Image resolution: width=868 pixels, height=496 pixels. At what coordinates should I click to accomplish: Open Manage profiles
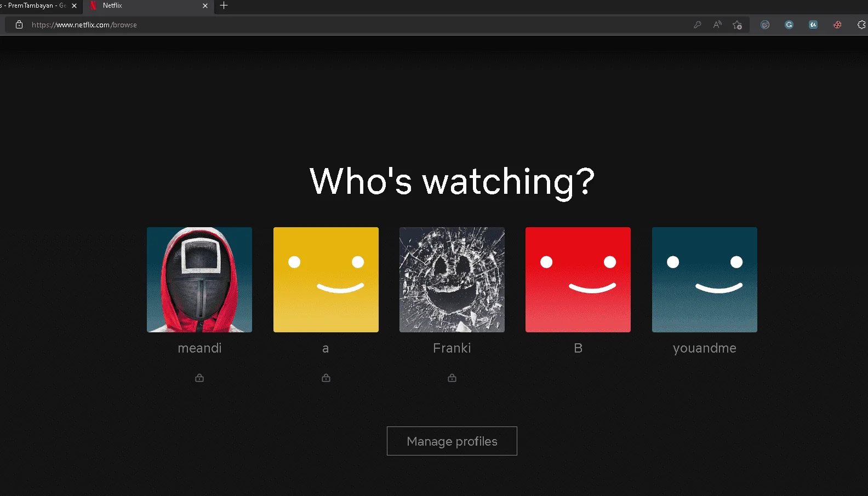452,441
